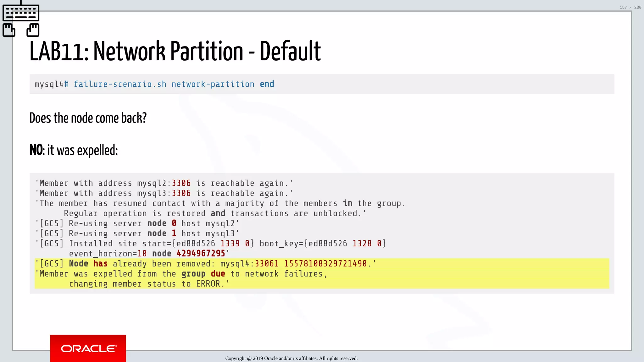
Task: Click the failure-scenario.sh command line
Action: coord(154,84)
